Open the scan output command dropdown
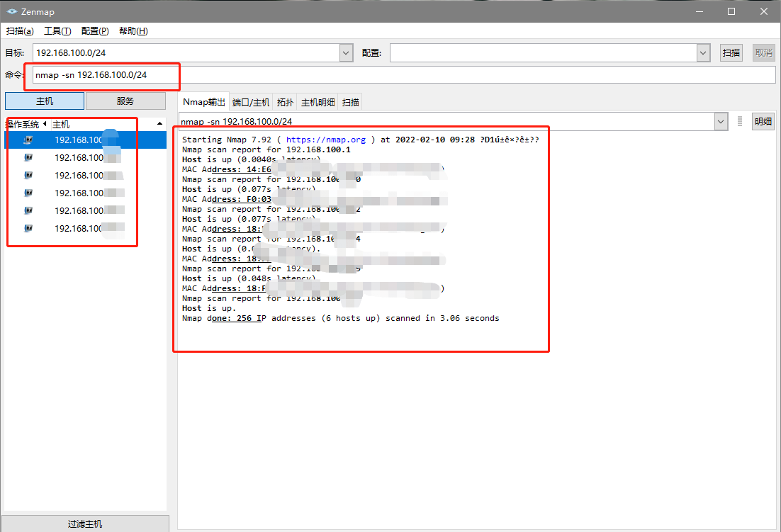The width and height of the screenshot is (781, 532). tap(721, 121)
